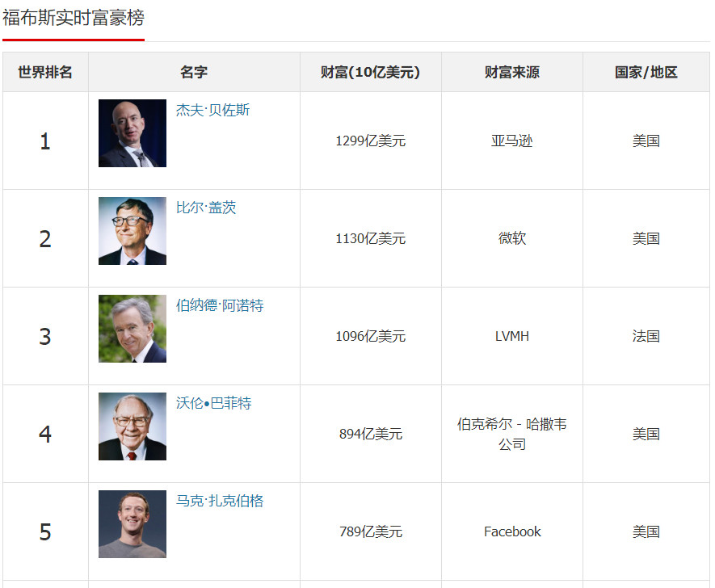Click the 1299亿美元 wealth cell
The height and width of the screenshot is (588, 715).
click(x=370, y=141)
